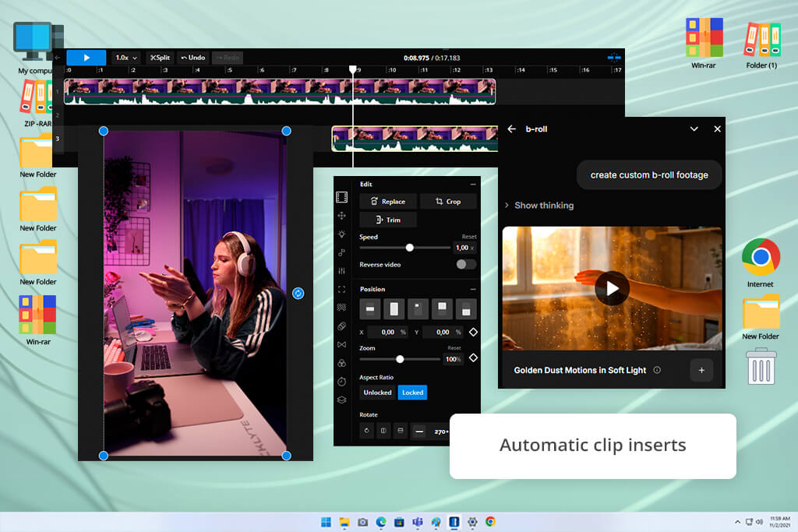Set aspect ratio to Locked

tap(412, 393)
